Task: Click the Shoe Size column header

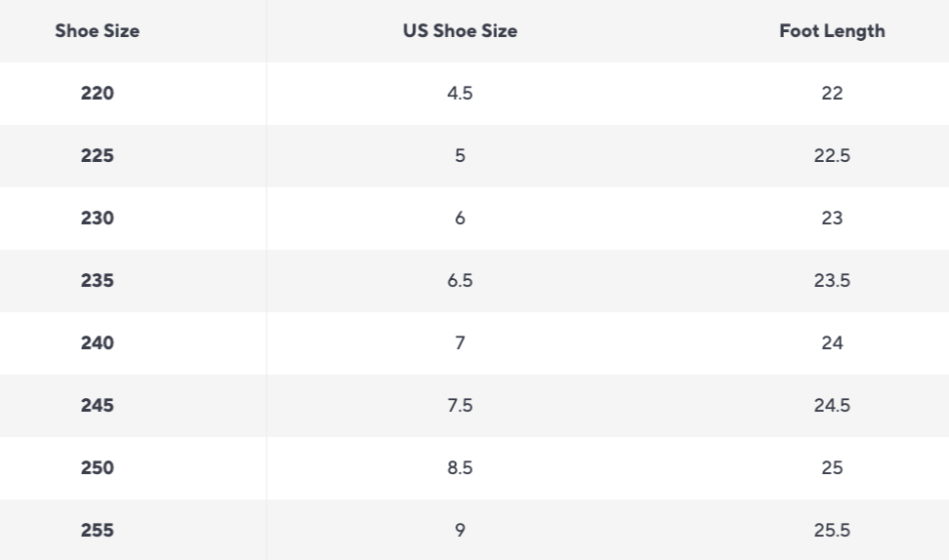Action: [x=98, y=31]
